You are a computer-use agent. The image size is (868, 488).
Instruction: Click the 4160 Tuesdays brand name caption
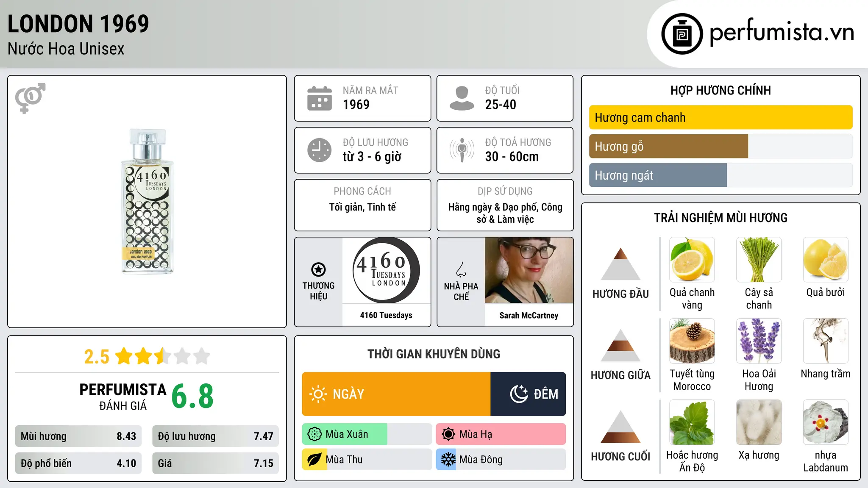(386, 315)
